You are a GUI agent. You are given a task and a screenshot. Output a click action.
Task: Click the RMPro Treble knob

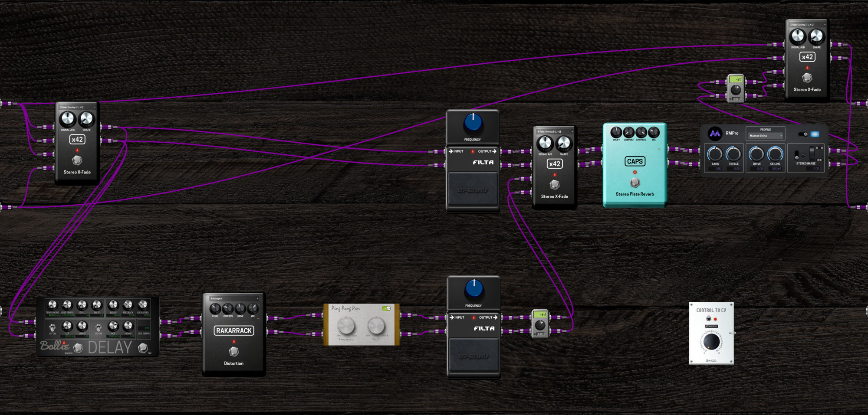733,154
